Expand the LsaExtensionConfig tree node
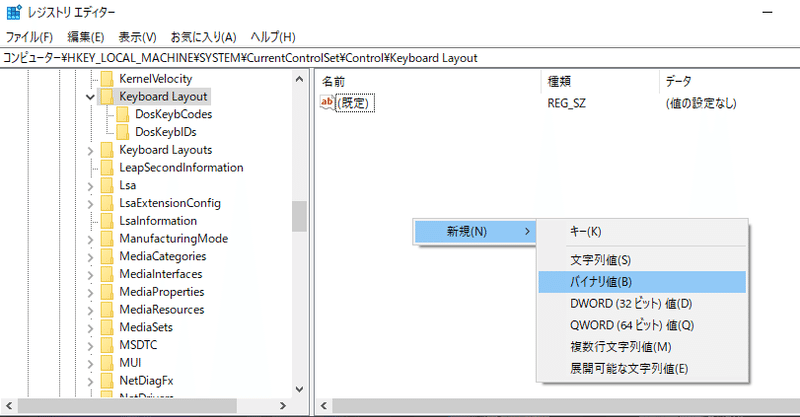 (x=90, y=204)
